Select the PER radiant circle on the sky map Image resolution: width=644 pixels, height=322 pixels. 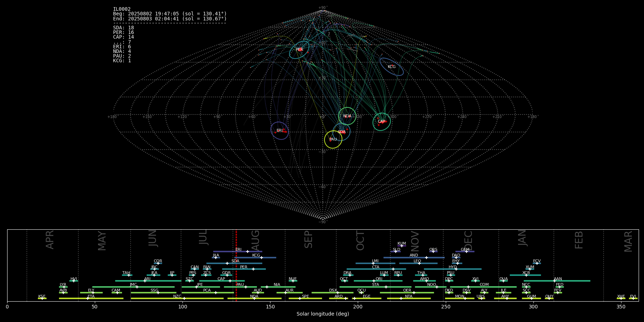(x=299, y=50)
